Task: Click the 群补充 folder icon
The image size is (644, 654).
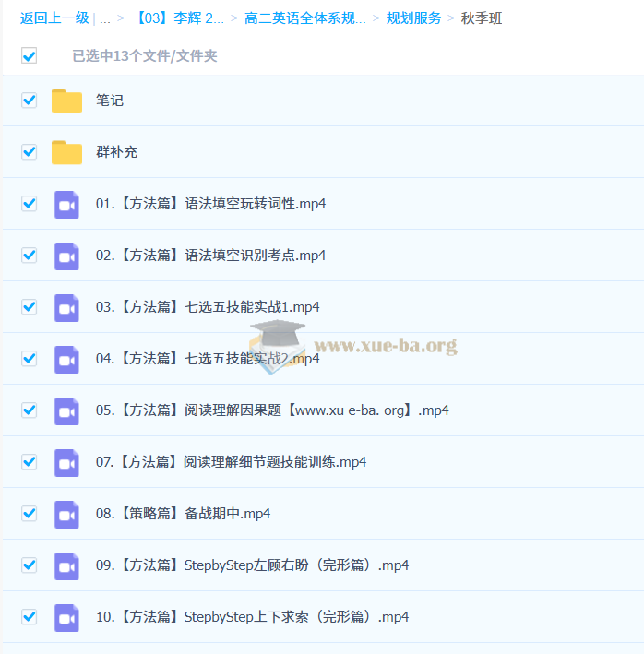Action: point(66,152)
